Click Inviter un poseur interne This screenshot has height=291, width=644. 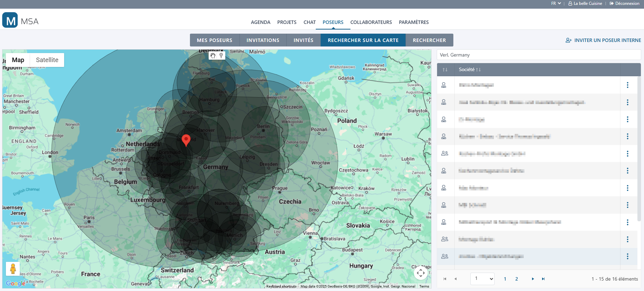603,40
